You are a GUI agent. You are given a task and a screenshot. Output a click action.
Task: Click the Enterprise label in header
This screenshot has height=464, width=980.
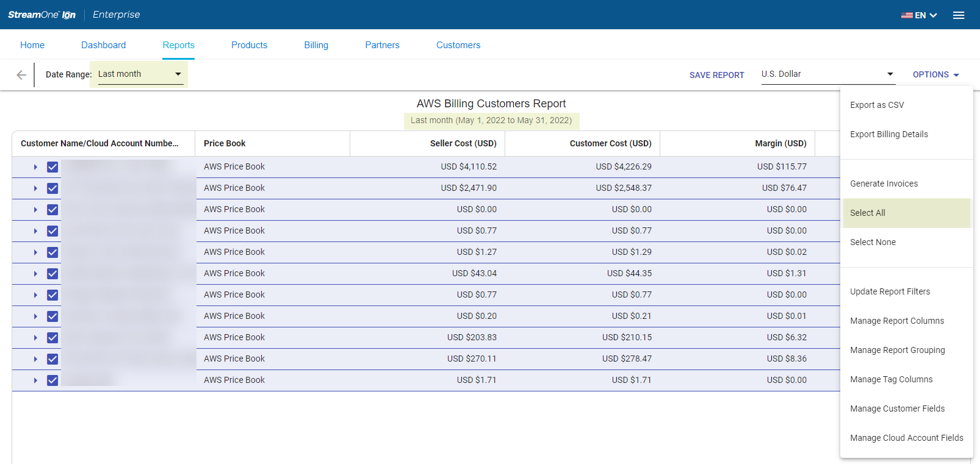(116, 15)
